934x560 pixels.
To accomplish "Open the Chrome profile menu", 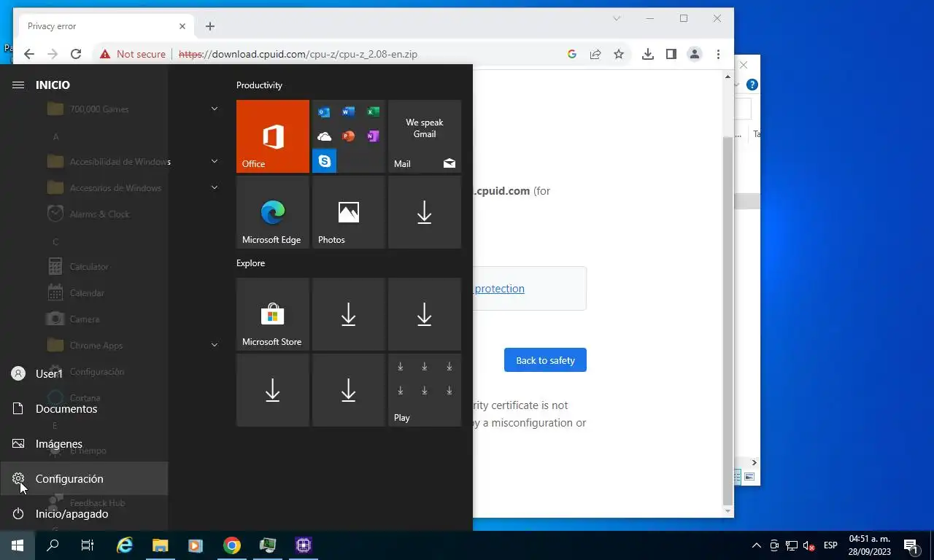I will click(695, 54).
